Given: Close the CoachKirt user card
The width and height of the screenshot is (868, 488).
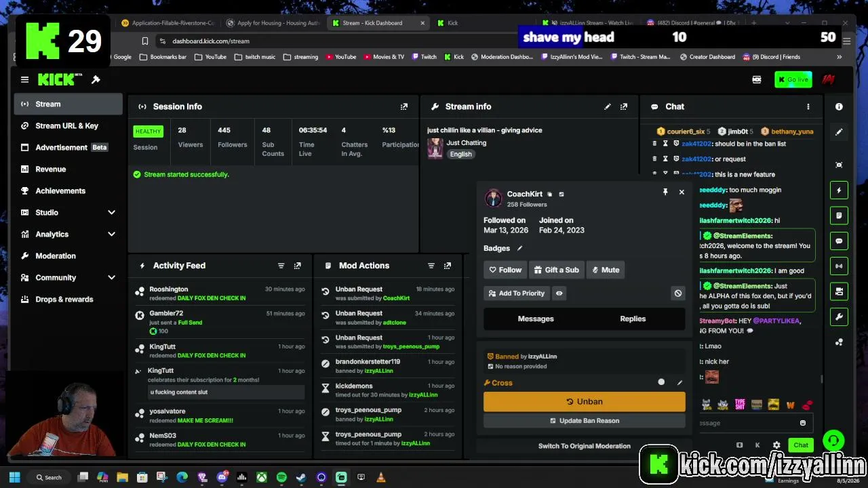Looking at the screenshot, I should pos(682,192).
